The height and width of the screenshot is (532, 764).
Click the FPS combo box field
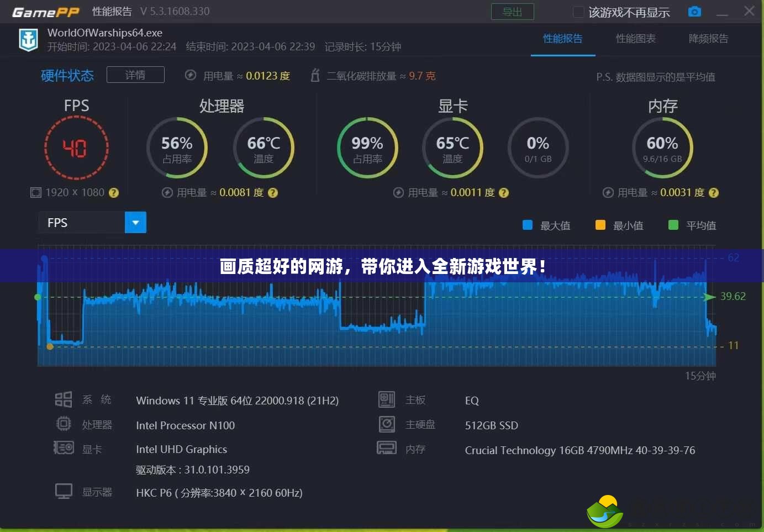coord(92,223)
